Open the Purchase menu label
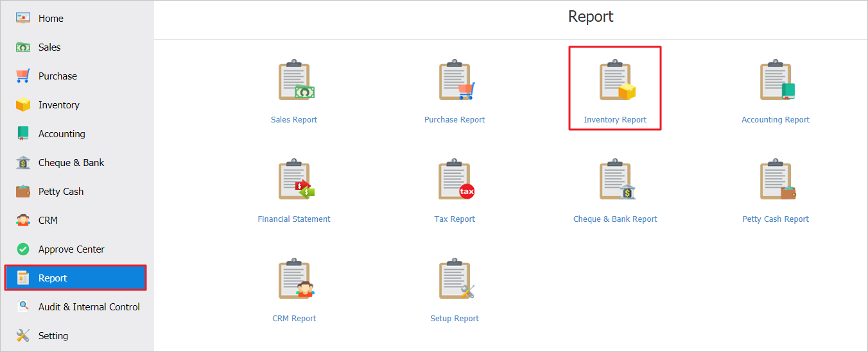Screen dimensions: 868x352 pyautogui.click(x=58, y=76)
